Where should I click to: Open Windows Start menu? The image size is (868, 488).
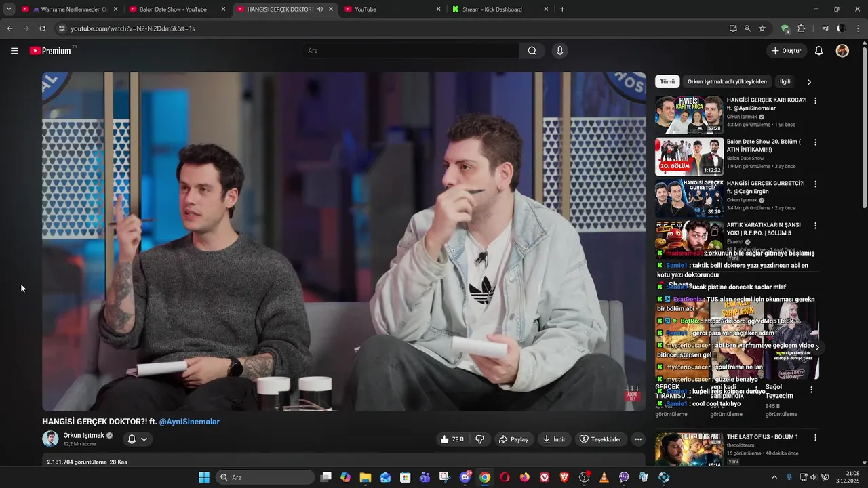[203, 477]
